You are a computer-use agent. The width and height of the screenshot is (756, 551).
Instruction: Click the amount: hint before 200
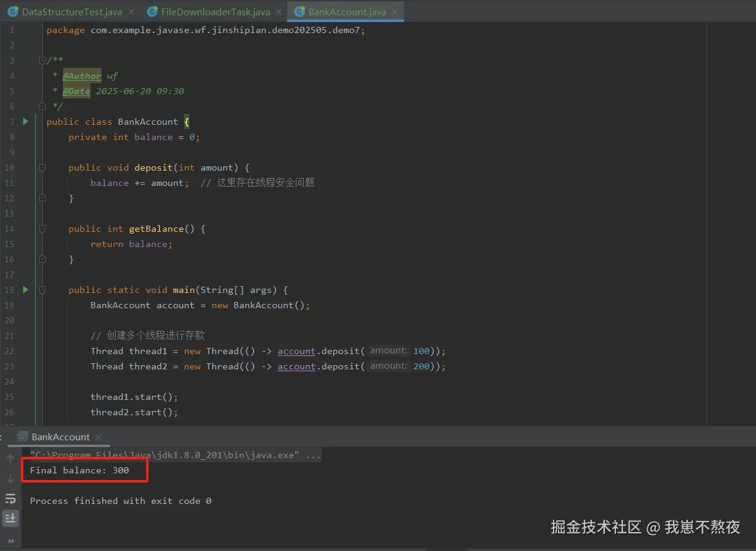coord(388,366)
